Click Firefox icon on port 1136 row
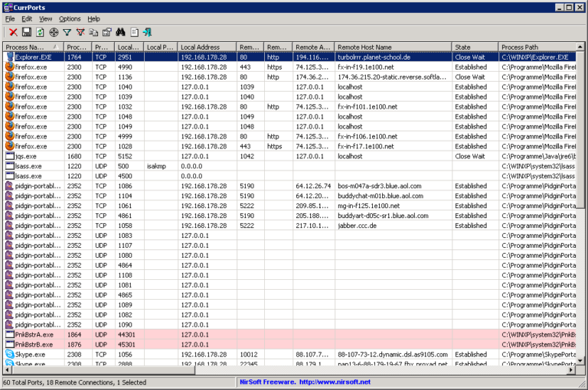The image size is (588, 390). (10, 76)
